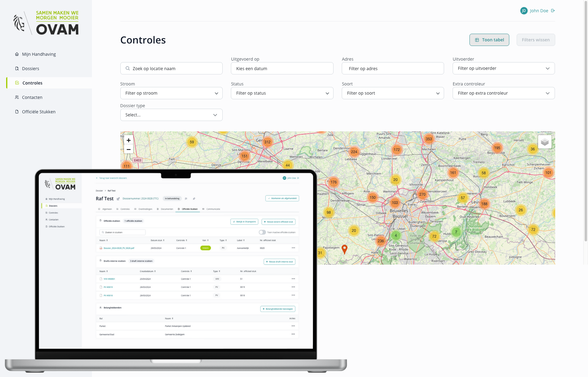
Task: Open the Filter op stroom dropdown
Action: click(x=171, y=93)
